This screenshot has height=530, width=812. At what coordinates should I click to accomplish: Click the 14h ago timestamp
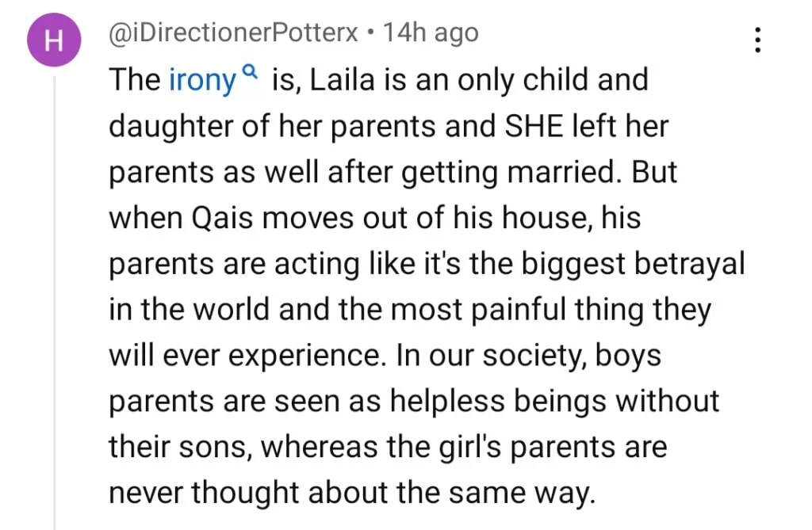pos(431,33)
